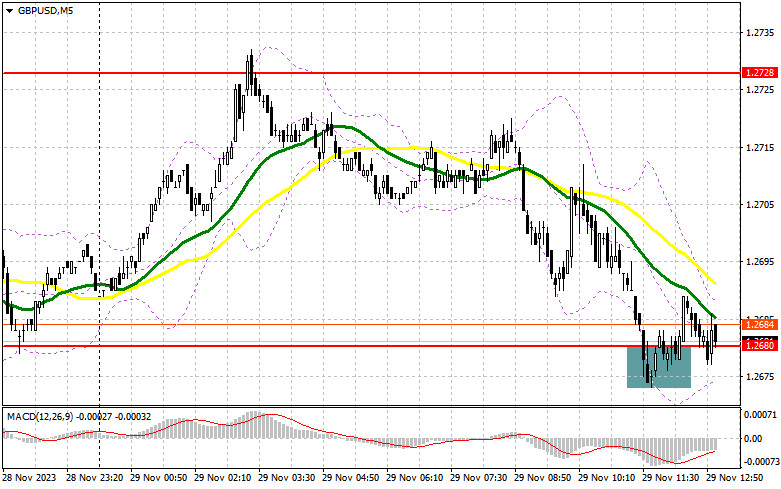Click the -0.00073 MACD scale value

tap(760, 462)
